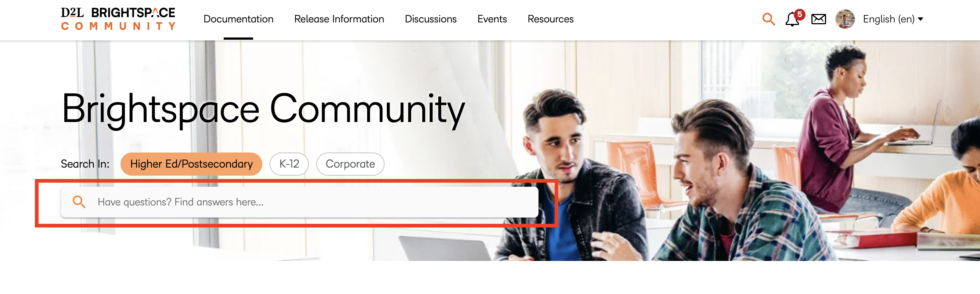Click the Brightspace Community hero heading

(x=263, y=109)
